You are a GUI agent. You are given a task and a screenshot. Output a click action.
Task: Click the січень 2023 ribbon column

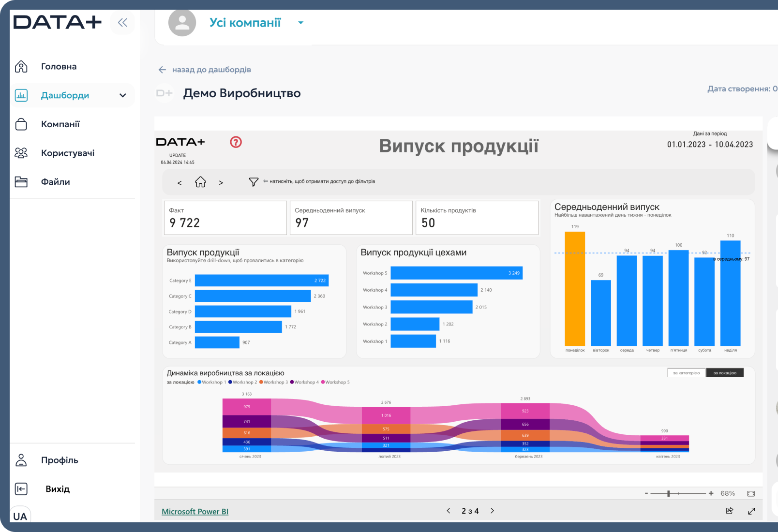coord(247,425)
